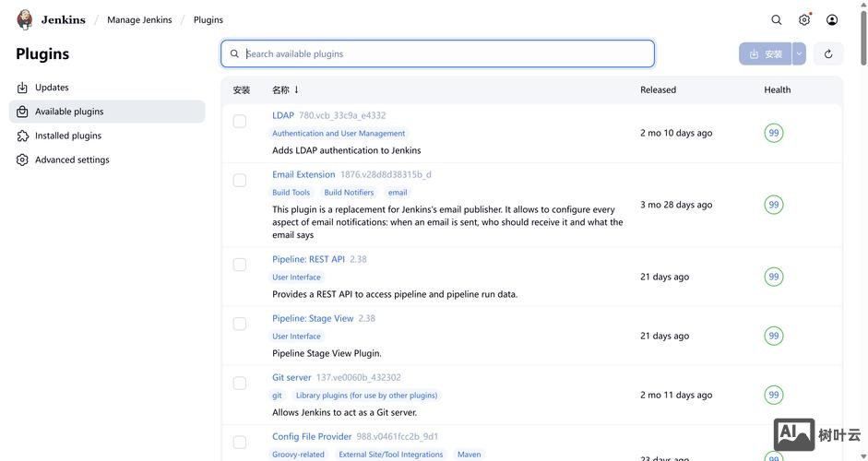Click the Email Extension health score 99

[773, 205]
